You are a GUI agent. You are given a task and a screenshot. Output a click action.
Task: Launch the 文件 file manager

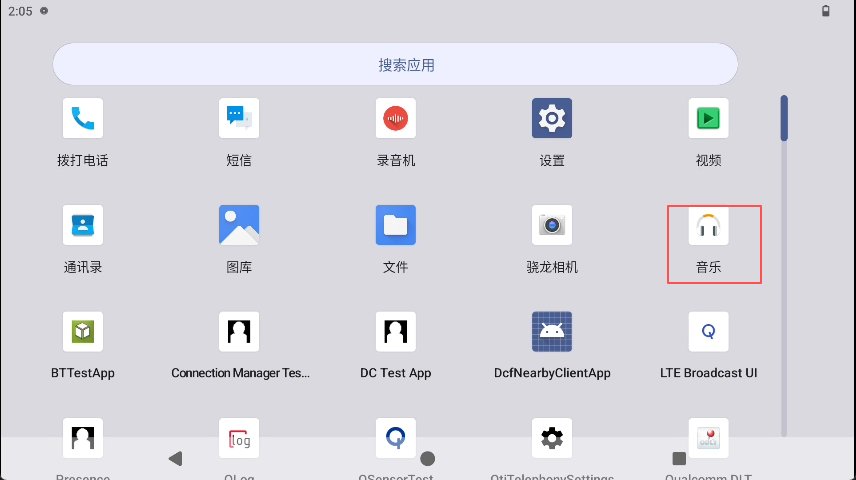pyautogui.click(x=395, y=225)
